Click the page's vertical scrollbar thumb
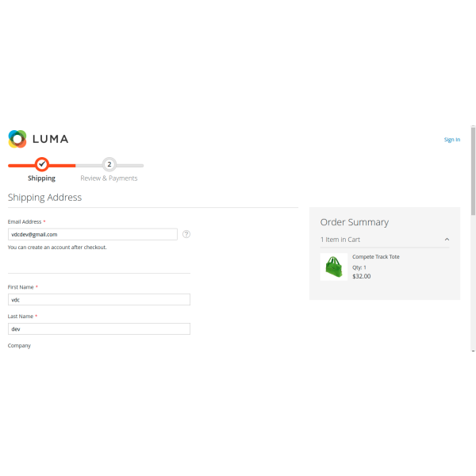Screen dimensions: 476x476 pyautogui.click(x=473, y=171)
